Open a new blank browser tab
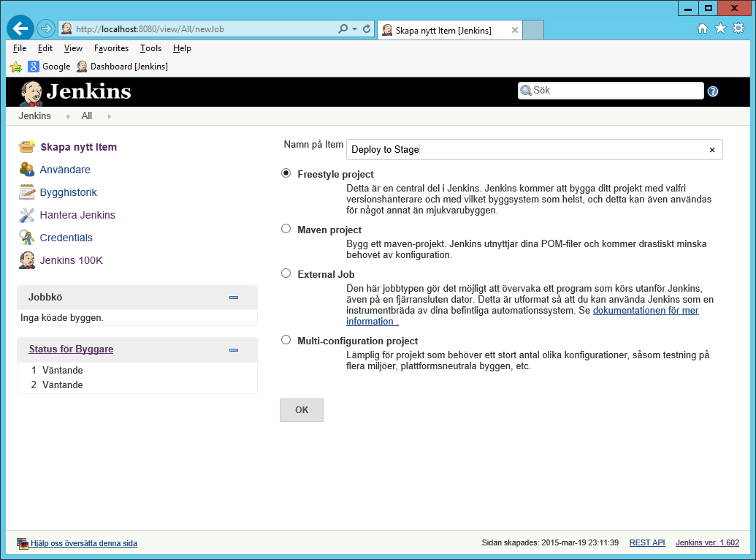 tap(533, 30)
